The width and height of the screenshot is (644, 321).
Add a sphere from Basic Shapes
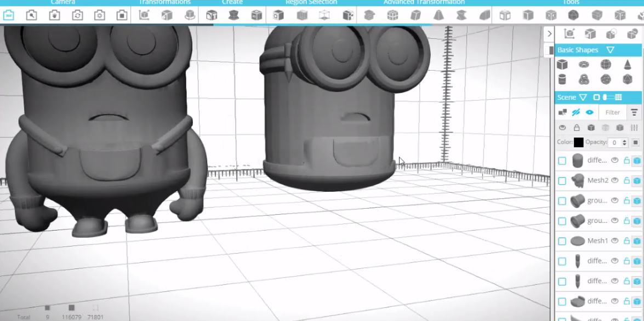pos(606,65)
